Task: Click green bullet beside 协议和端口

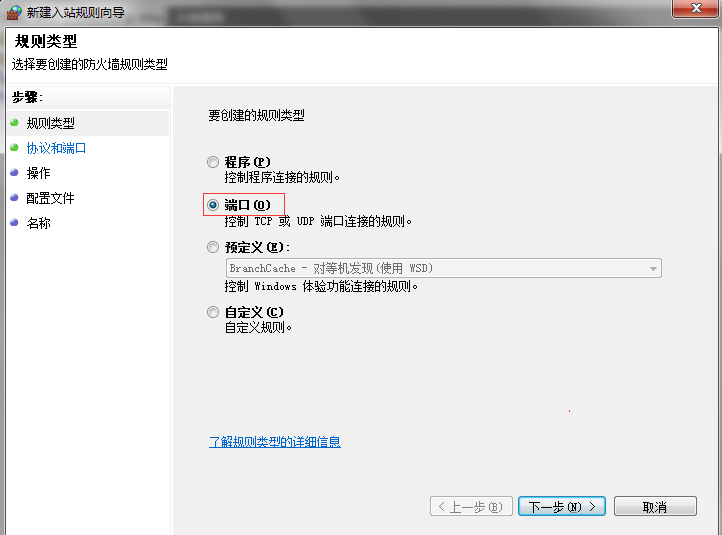Action: click(x=14, y=147)
